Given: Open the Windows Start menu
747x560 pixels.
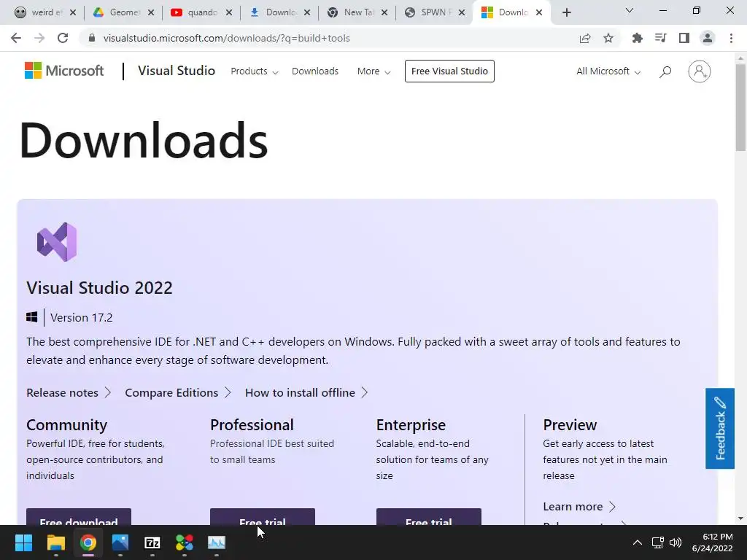Looking at the screenshot, I should point(23,542).
